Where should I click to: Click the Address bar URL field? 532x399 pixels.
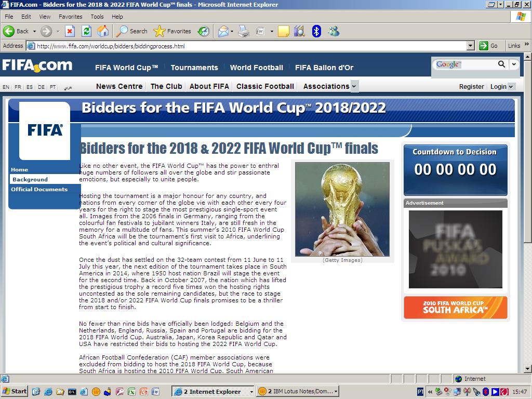[x=250, y=46]
